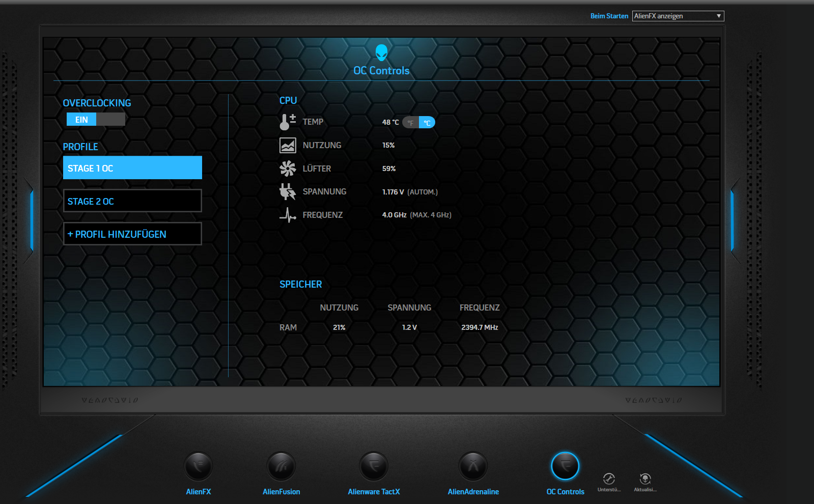This screenshot has height=504, width=814.
Task: Click the (MAX. 4 GHz) text
Action: pyautogui.click(x=431, y=215)
